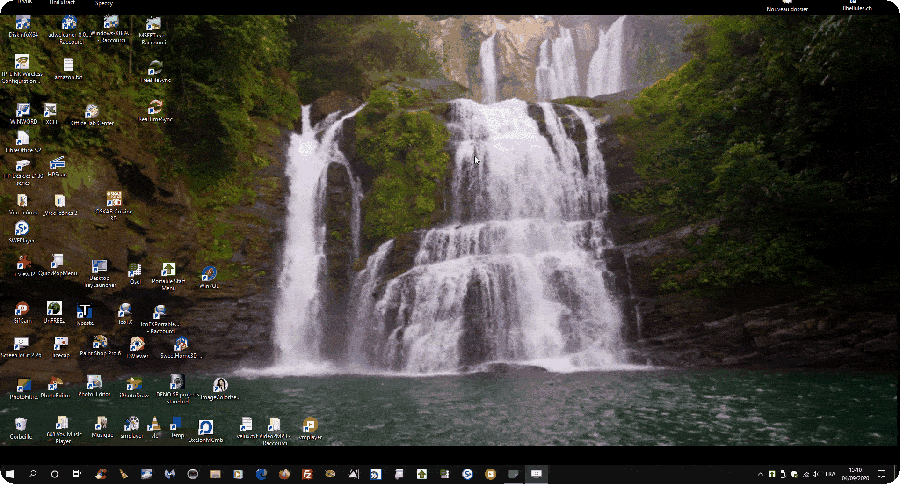
Task: Click the Sweet Home 3D icon
Action: pos(180,344)
